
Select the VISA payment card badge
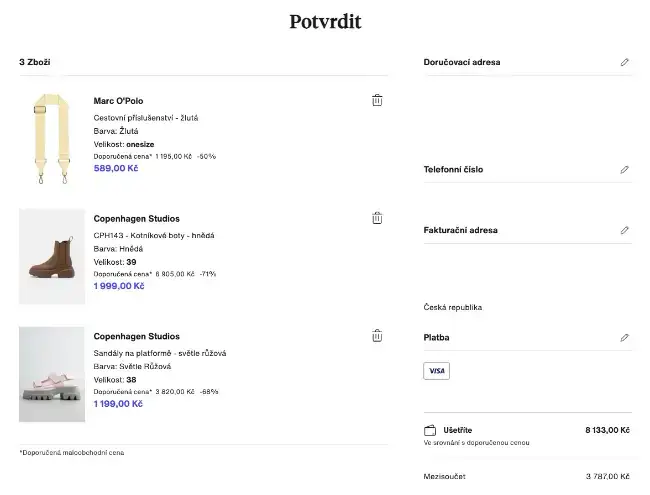(x=437, y=371)
